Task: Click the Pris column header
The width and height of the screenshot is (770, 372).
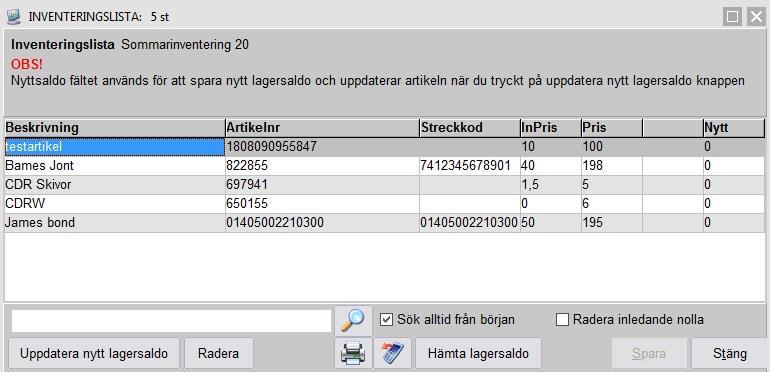Action: tap(612, 128)
